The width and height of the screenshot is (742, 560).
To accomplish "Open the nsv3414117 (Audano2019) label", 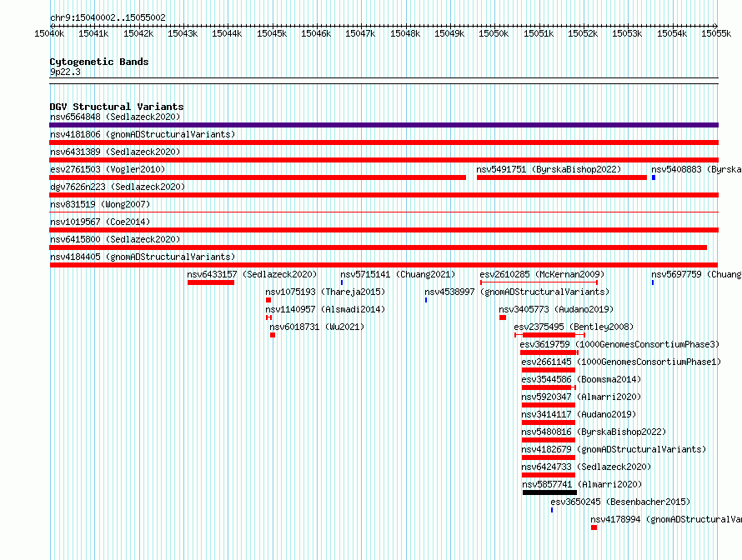I will 579,414.
